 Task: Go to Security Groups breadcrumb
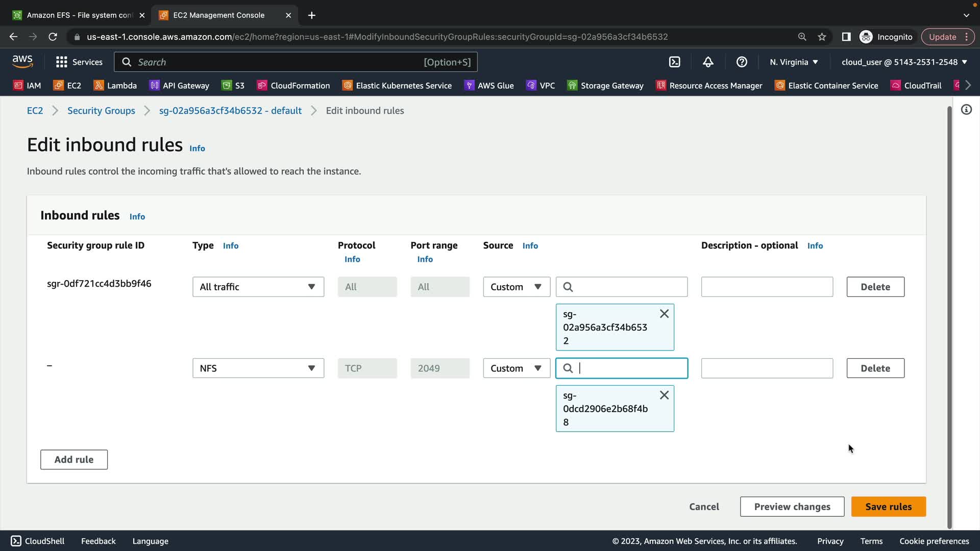click(x=101, y=111)
